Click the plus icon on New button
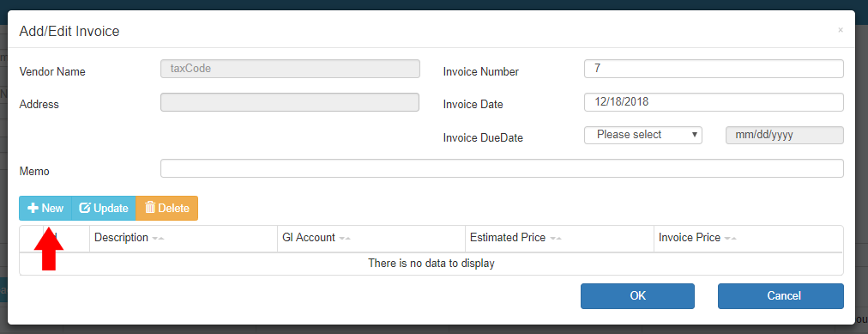The width and height of the screenshot is (868, 334). (x=33, y=209)
